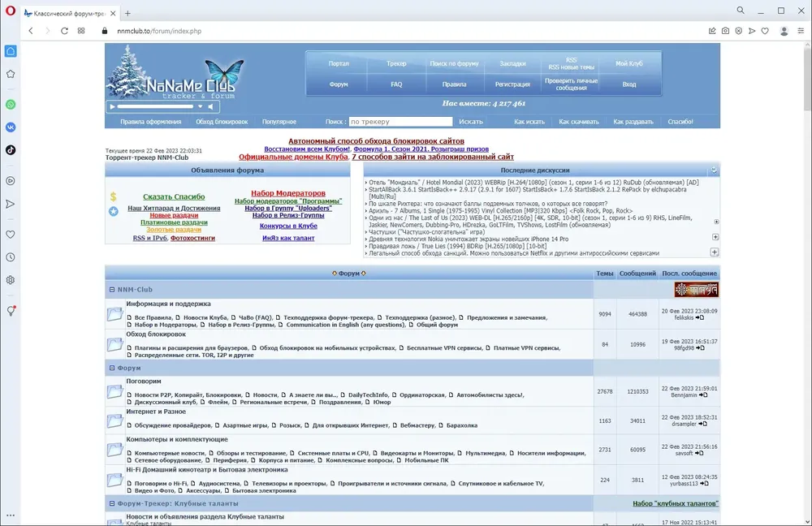Go to the Регистрация menu item

pos(512,84)
